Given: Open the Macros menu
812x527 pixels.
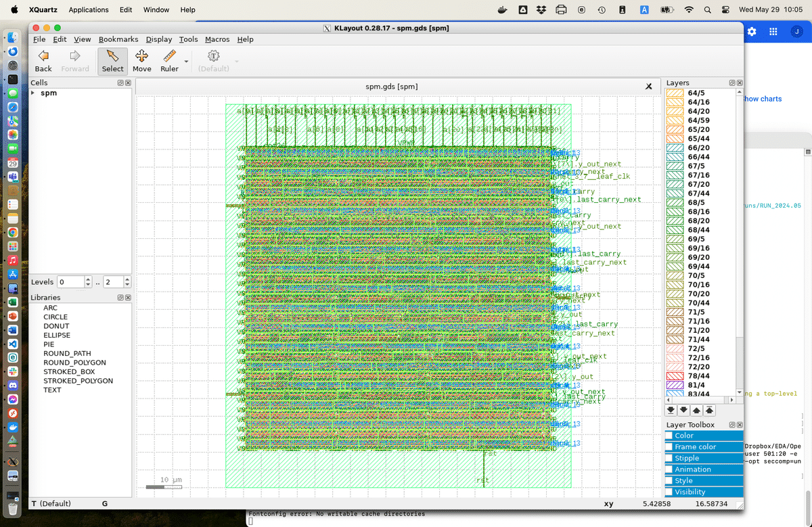Looking at the screenshot, I should pos(217,39).
